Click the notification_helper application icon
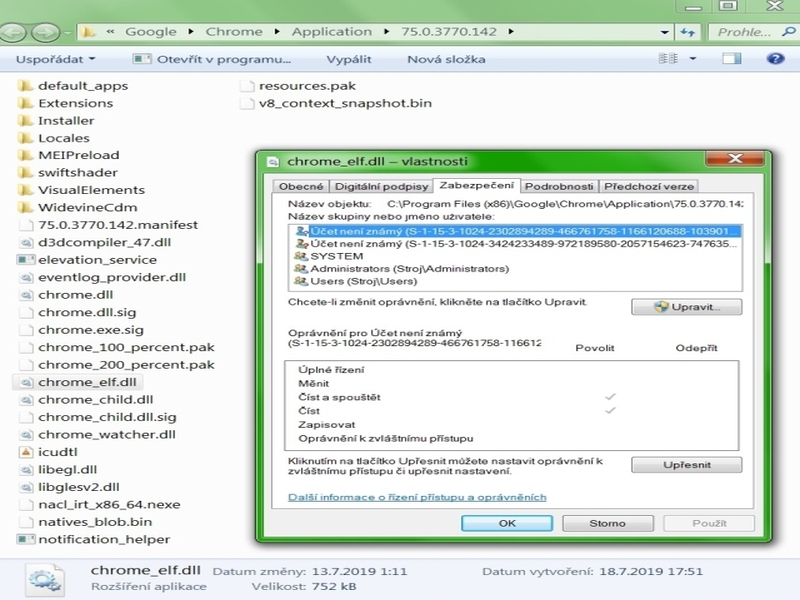Screen dimensions: 800x600 point(26,539)
